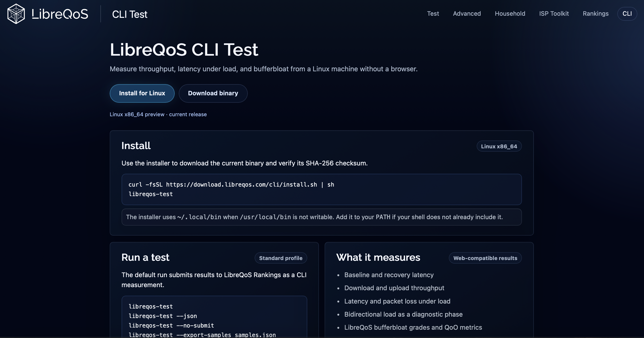Image resolution: width=644 pixels, height=338 pixels.
Task: Click the Linux x86_64 badge in Install card
Action: [499, 146]
